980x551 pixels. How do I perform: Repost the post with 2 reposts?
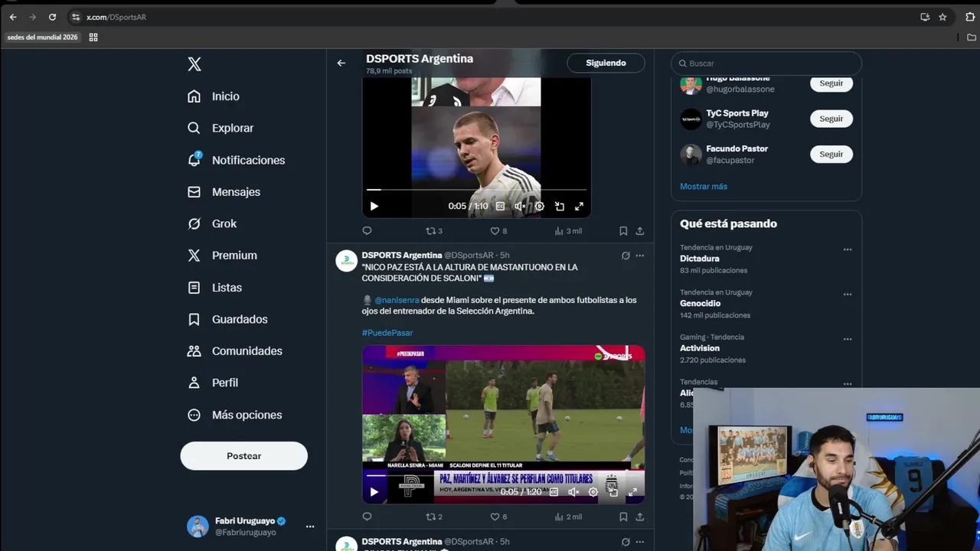(x=434, y=517)
